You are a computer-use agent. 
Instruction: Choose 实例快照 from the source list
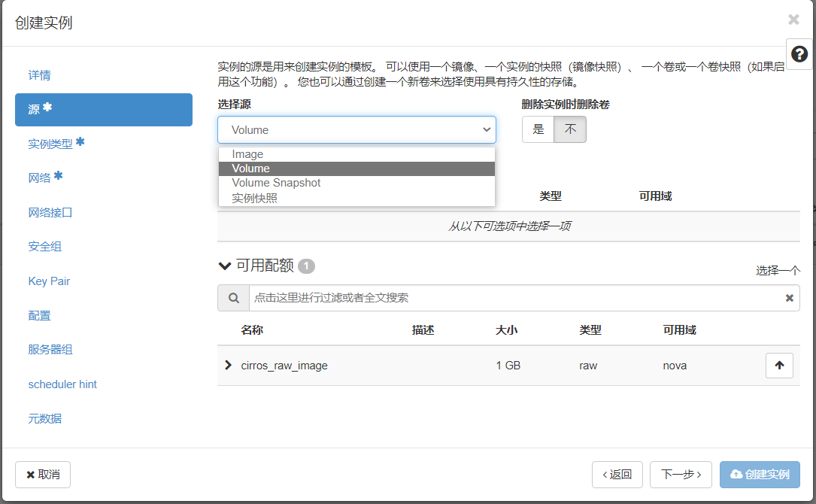(x=254, y=198)
